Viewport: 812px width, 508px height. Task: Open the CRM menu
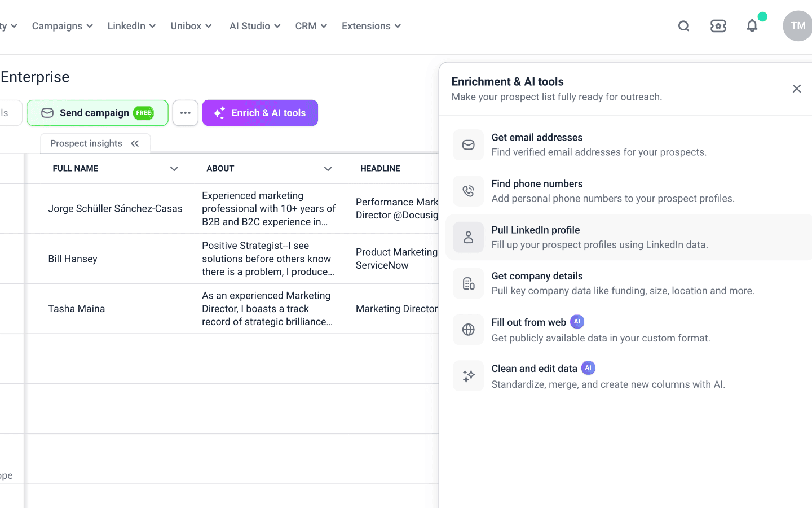coord(311,26)
